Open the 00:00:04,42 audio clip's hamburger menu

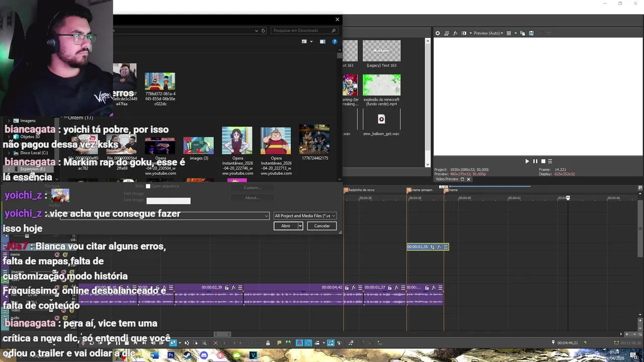click(x=360, y=288)
